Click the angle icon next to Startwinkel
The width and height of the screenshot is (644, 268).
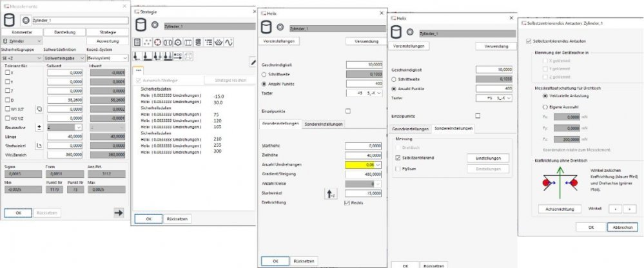(x=39, y=145)
